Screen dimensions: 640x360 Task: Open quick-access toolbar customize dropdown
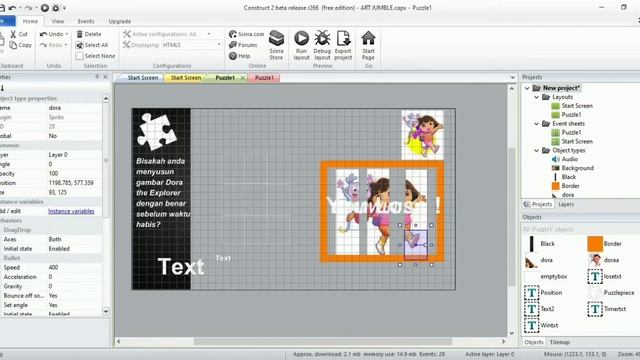64,8
